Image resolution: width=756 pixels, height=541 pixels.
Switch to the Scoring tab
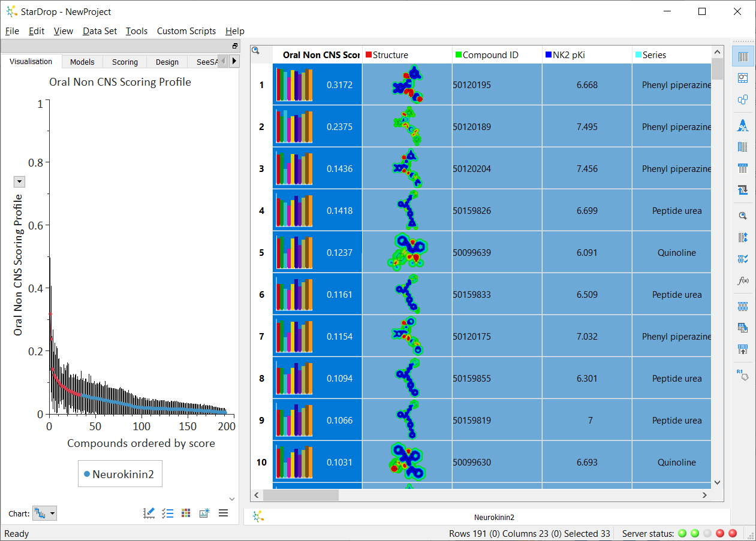tap(125, 62)
